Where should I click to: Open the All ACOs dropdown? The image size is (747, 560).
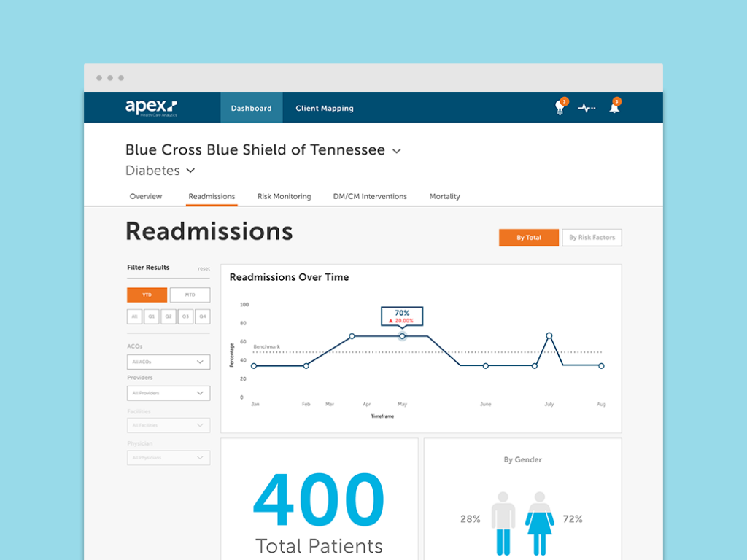[169, 362]
